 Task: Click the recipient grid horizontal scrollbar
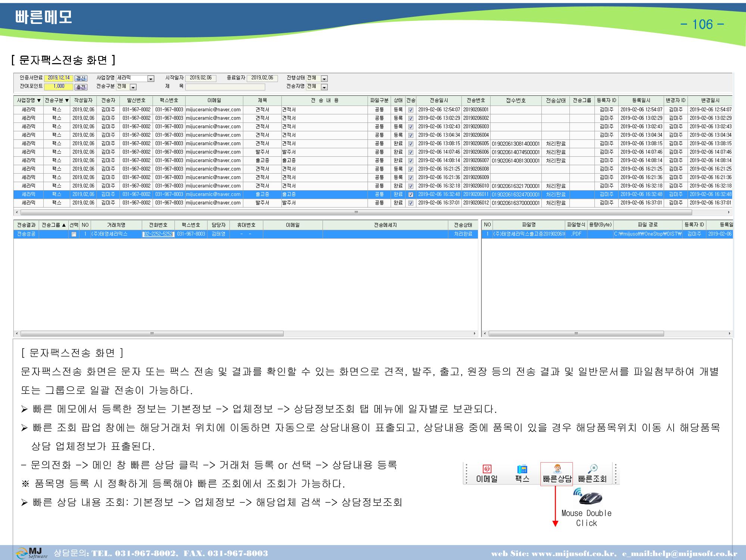coord(152,334)
